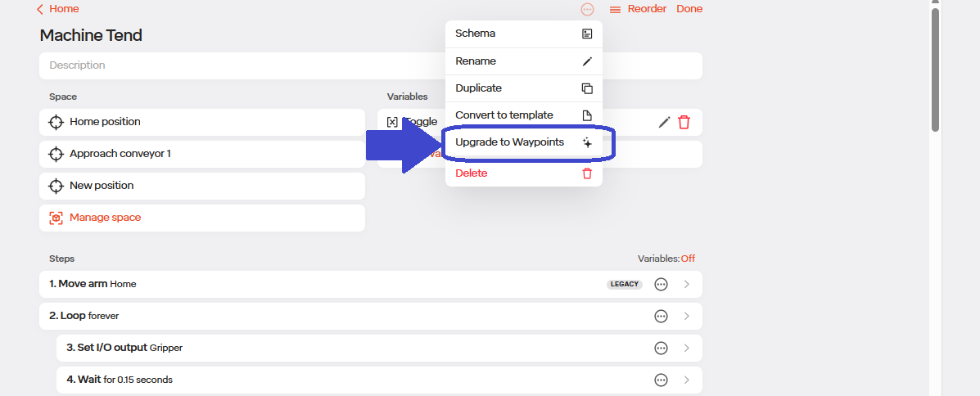Open options menu for Loop forever step
Image resolution: width=980 pixels, height=396 pixels.
(x=661, y=316)
